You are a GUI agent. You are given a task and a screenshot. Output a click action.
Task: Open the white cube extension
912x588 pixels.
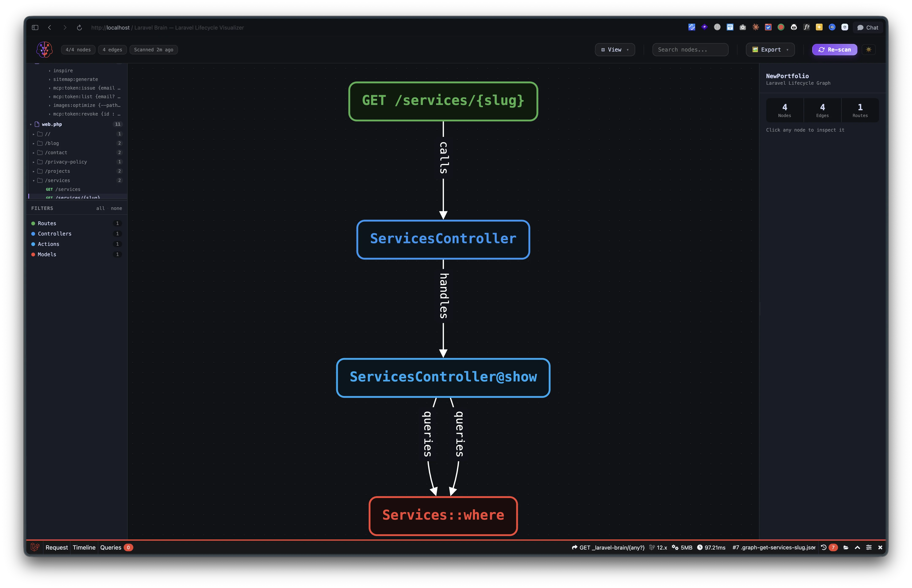tap(845, 27)
